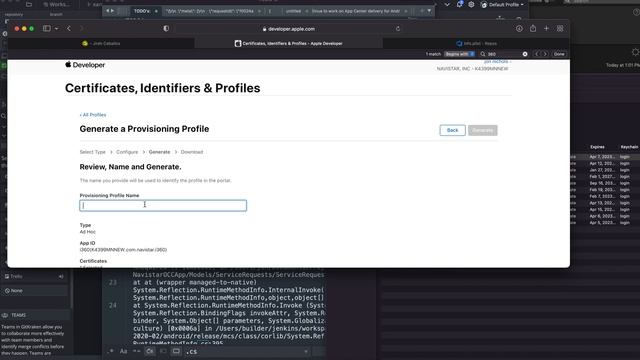Toggle the Safari sidebar icon
The height and width of the screenshot is (360, 640).
(x=47, y=29)
